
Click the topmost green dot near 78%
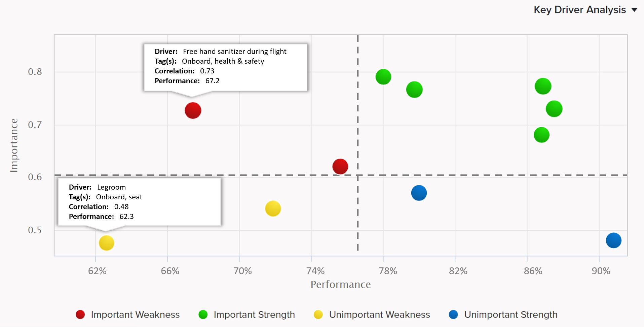point(383,77)
